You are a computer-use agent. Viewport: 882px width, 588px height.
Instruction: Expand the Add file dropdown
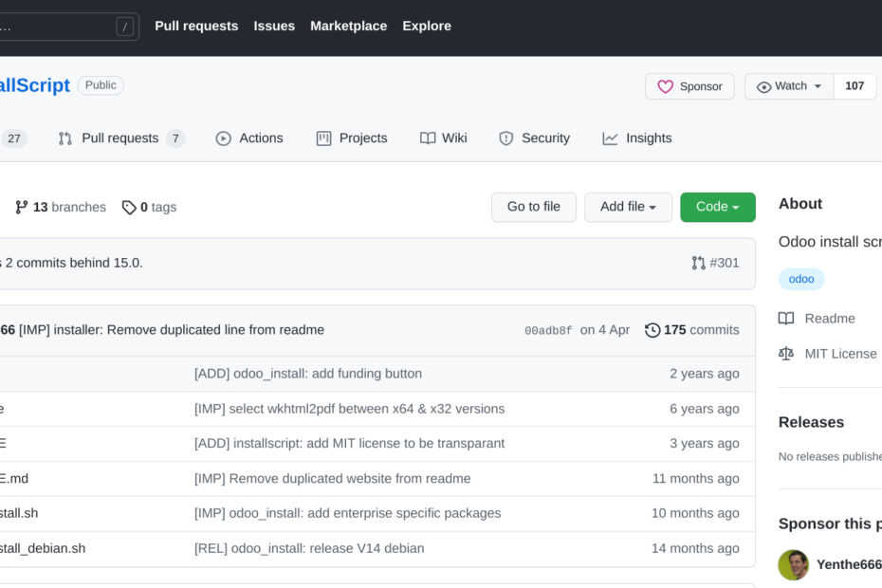click(x=628, y=207)
